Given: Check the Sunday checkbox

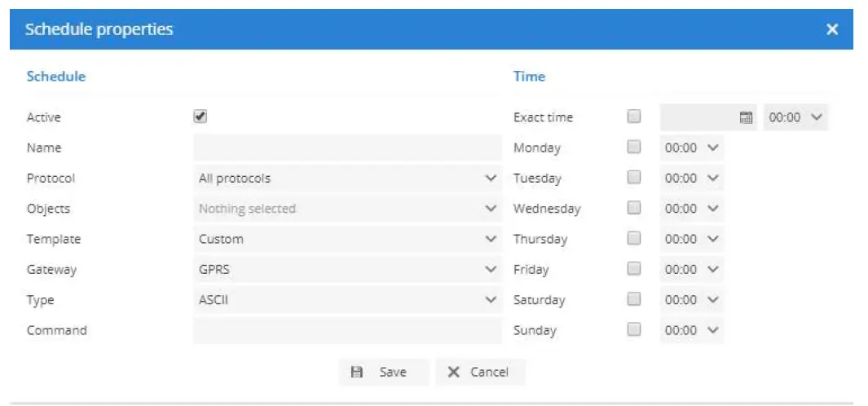Looking at the screenshot, I should 634,330.
